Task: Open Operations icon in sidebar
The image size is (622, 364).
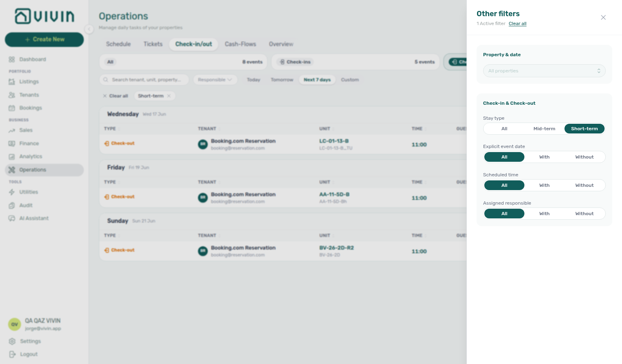Action: (x=12, y=170)
